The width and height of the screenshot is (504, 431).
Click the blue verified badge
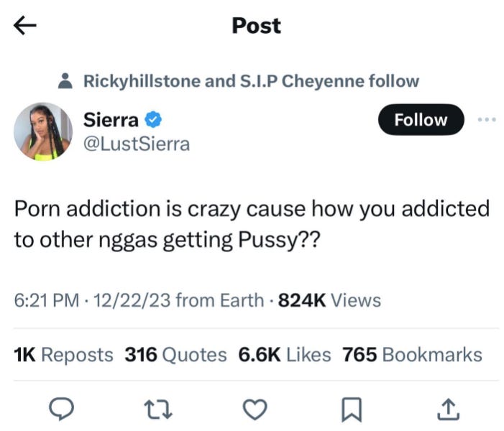click(153, 119)
